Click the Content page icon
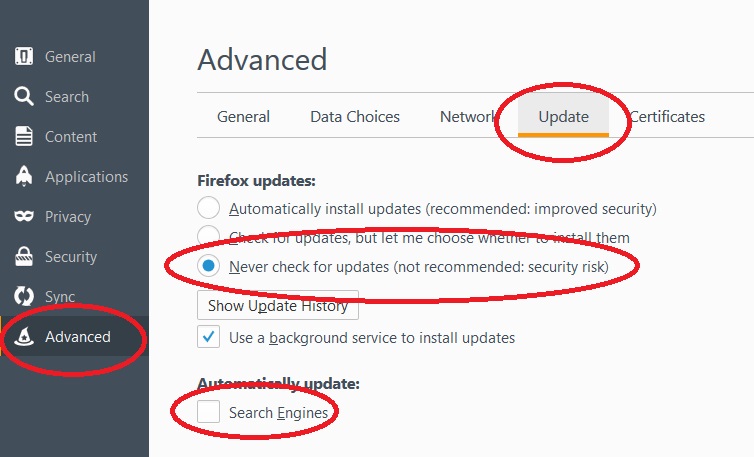Screen dimensions: 754x457 (24, 137)
